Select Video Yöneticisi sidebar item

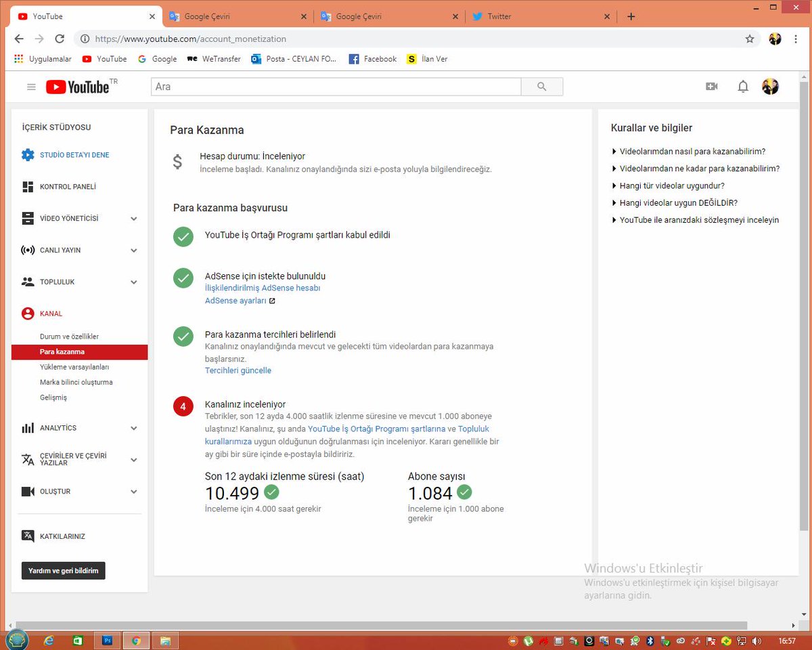pyautogui.click(x=69, y=219)
